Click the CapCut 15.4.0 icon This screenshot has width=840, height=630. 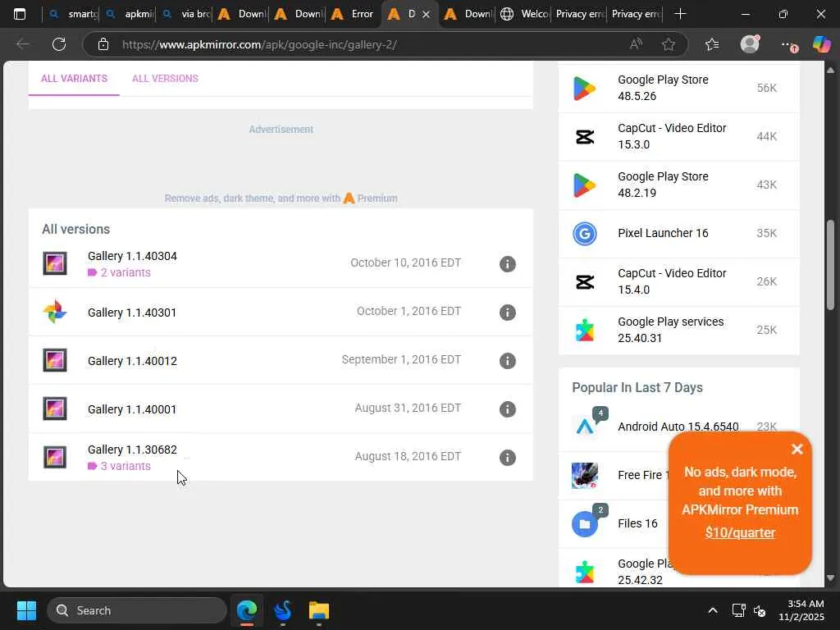584,282
